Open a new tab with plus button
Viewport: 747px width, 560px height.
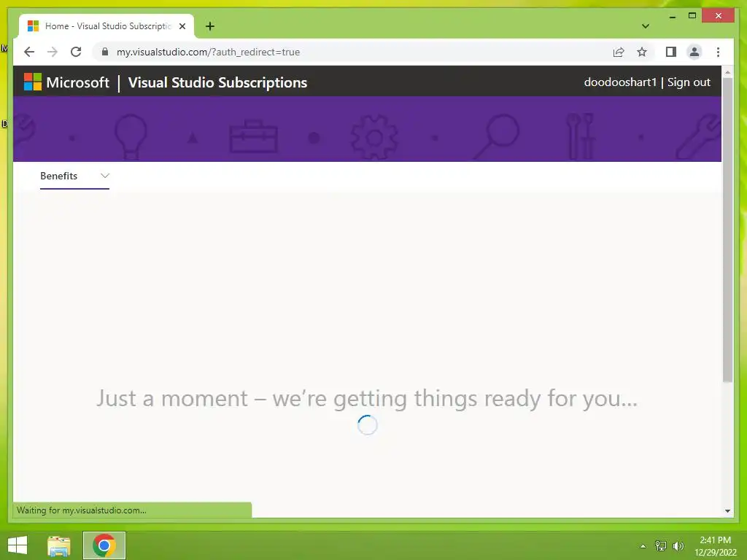[x=209, y=26]
